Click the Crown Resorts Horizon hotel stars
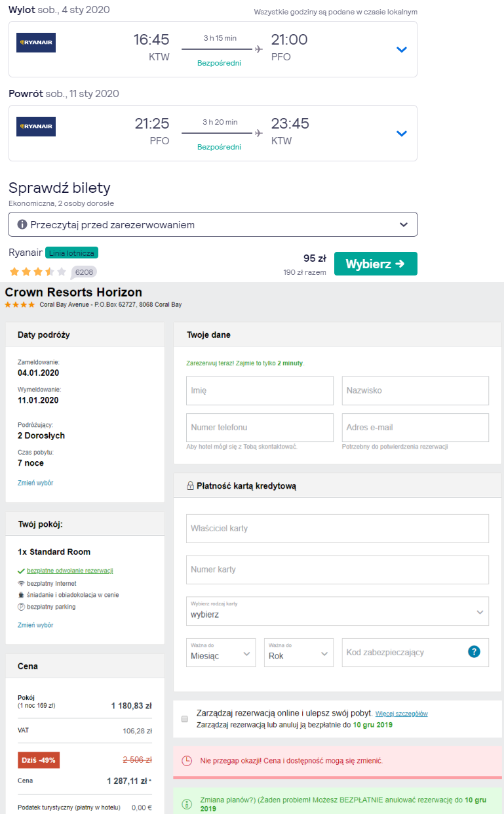This screenshot has height=814, width=504. [x=20, y=305]
